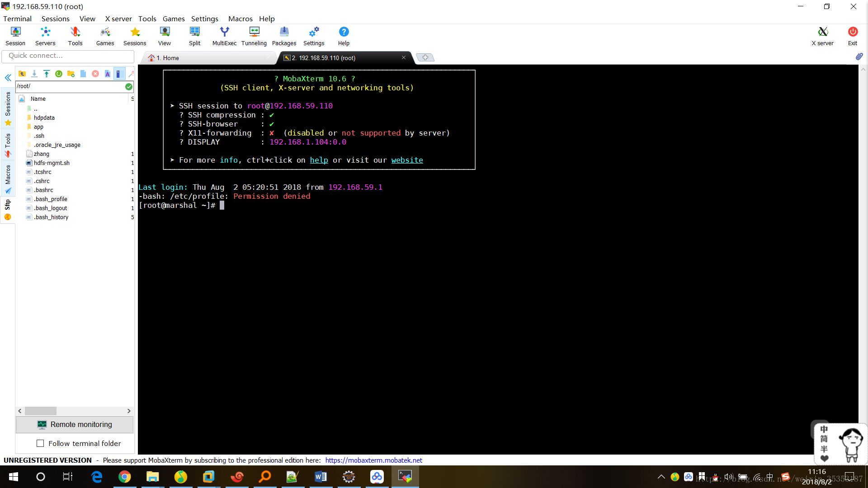Open the Packages manager

coord(284,36)
